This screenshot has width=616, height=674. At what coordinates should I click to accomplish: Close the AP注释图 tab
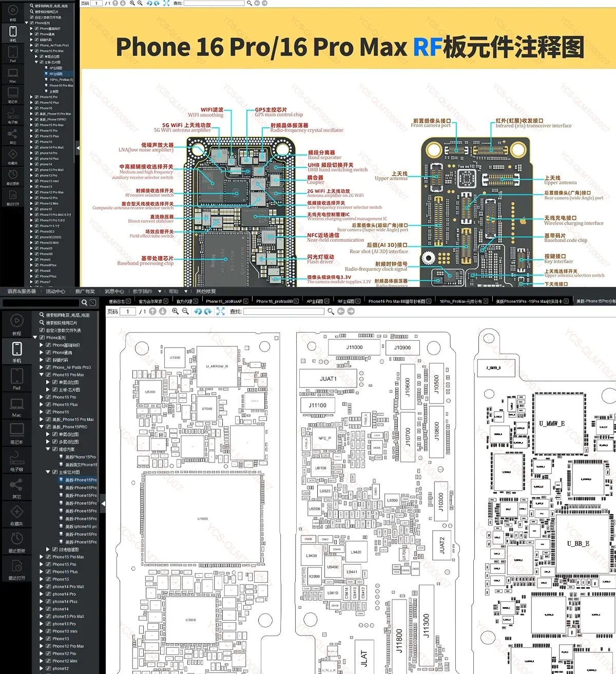(x=327, y=301)
